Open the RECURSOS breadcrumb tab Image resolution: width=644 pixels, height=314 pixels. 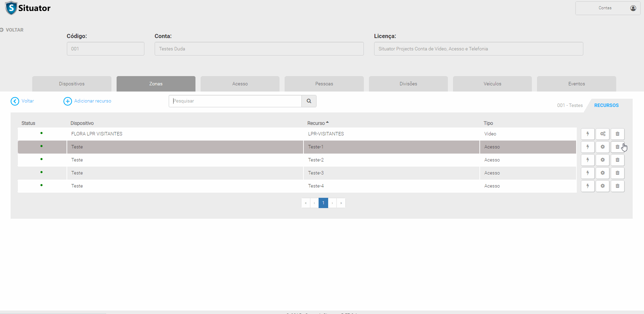(x=606, y=105)
